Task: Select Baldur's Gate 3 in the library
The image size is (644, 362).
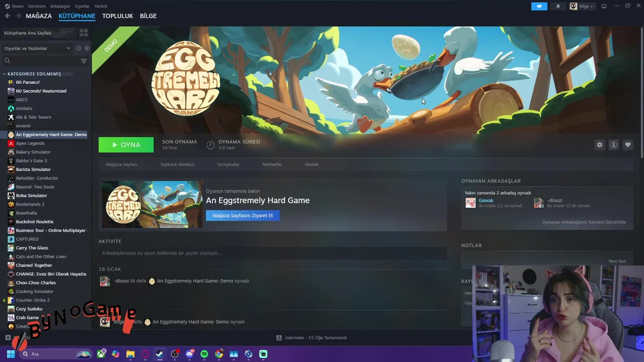Action: (31, 161)
